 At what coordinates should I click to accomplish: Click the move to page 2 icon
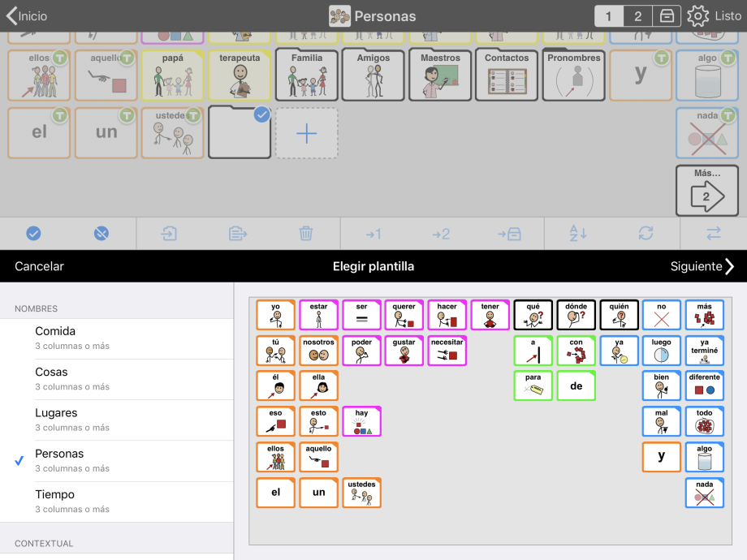point(441,234)
